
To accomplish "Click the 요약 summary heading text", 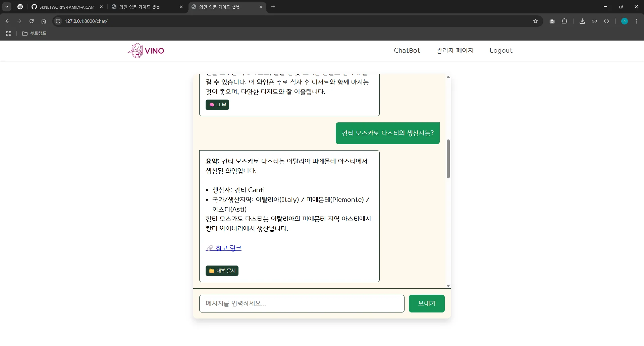I will coord(212,161).
